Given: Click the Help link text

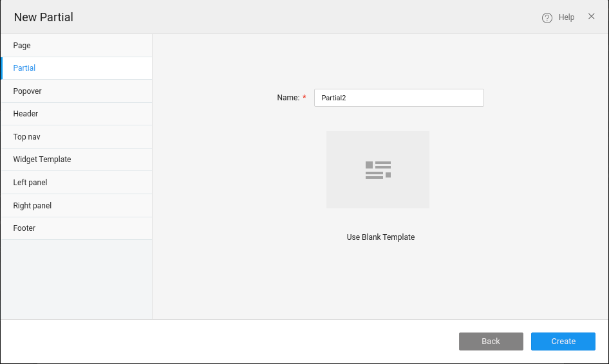Looking at the screenshot, I should click(567, 17).
